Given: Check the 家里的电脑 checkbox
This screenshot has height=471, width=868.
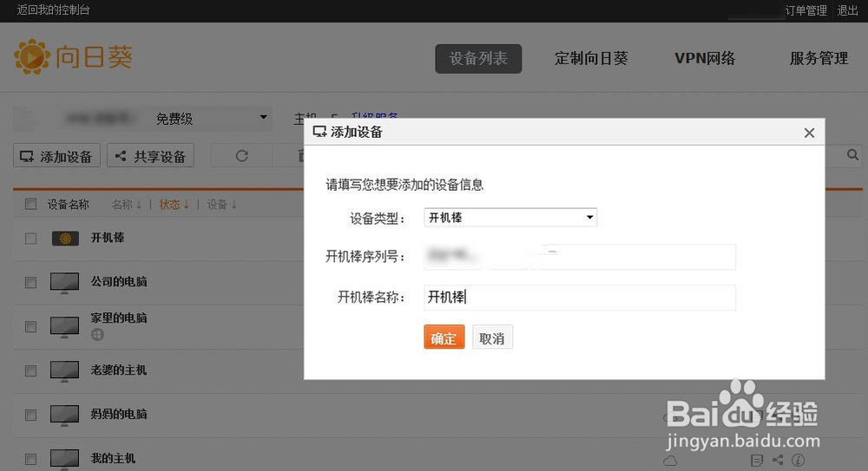Looking at the screenshot, I should [30, 326].
